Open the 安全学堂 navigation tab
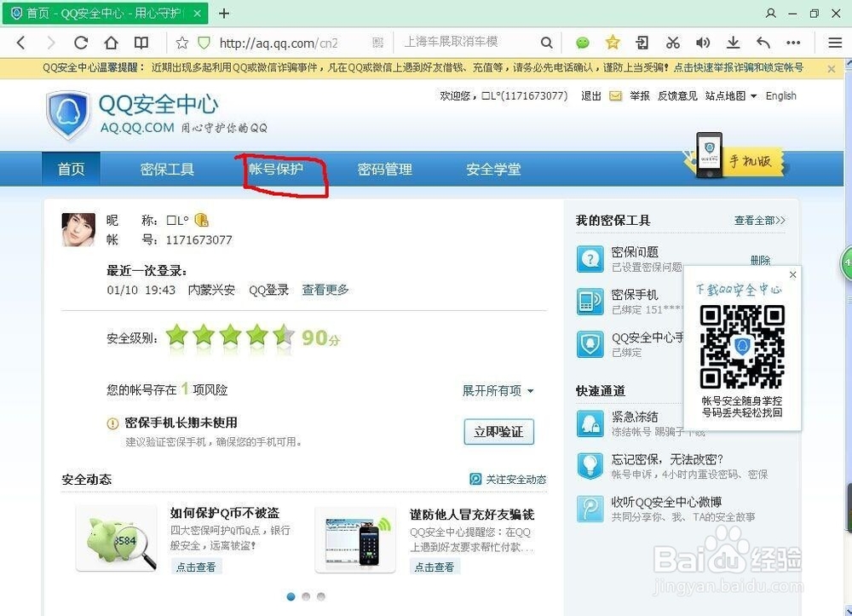This screenshot has height=616, width=852. (x=493, y=169)
